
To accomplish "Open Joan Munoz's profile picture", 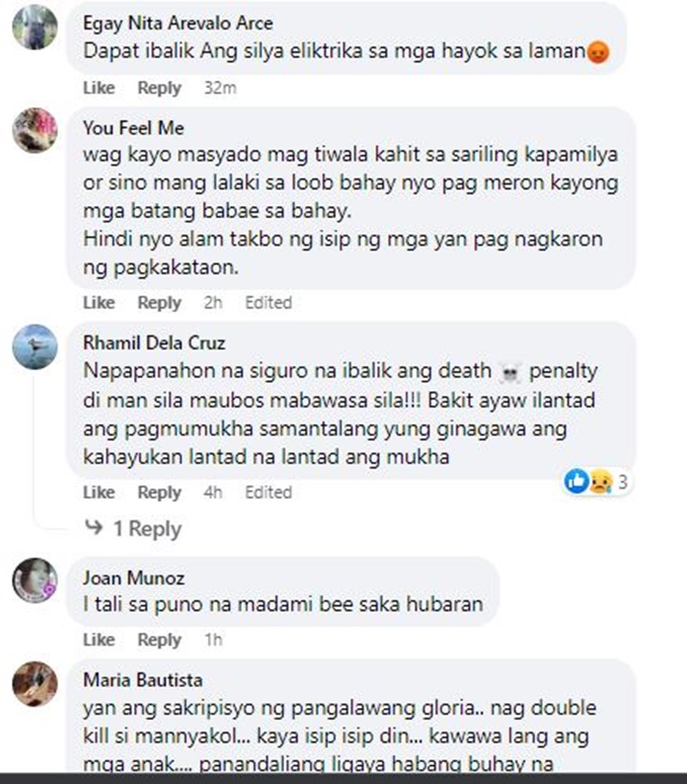I will point(35,580).
